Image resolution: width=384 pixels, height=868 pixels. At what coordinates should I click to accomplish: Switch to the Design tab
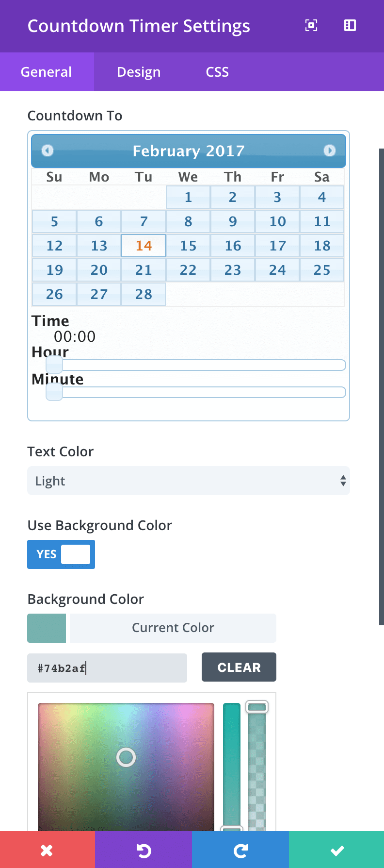(138, 72)
